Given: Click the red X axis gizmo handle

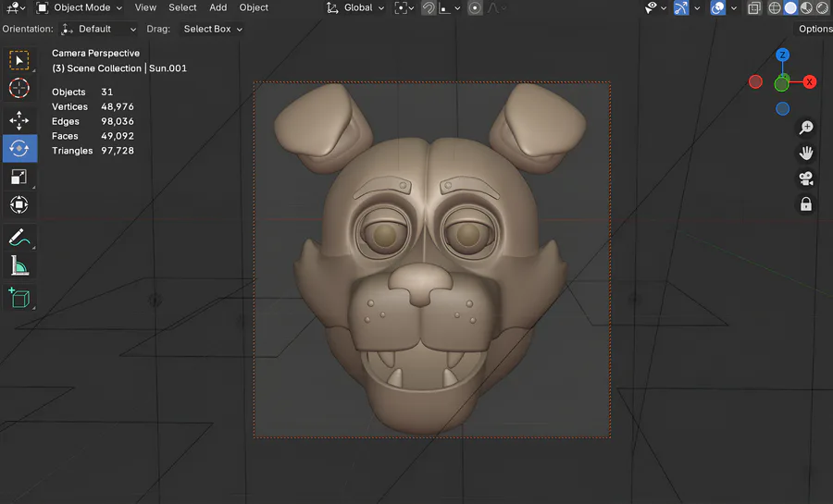Looking at the screenshot, I should tap(809, 81).
